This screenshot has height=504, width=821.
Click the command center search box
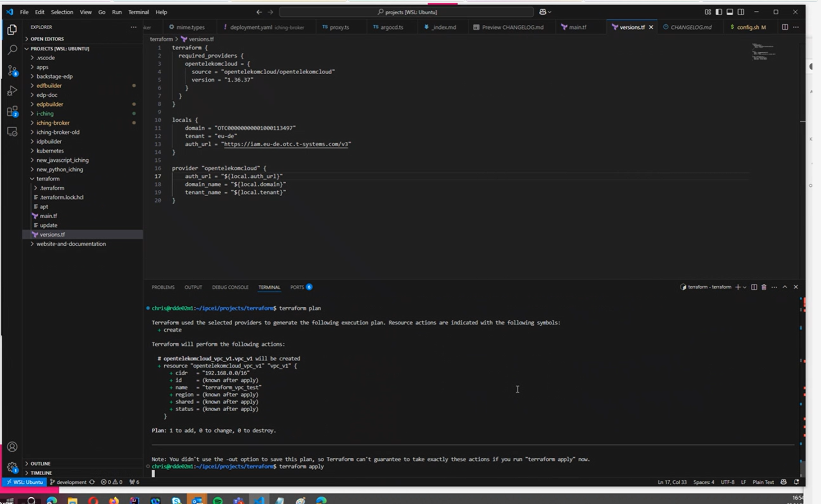tap(406, 12)
